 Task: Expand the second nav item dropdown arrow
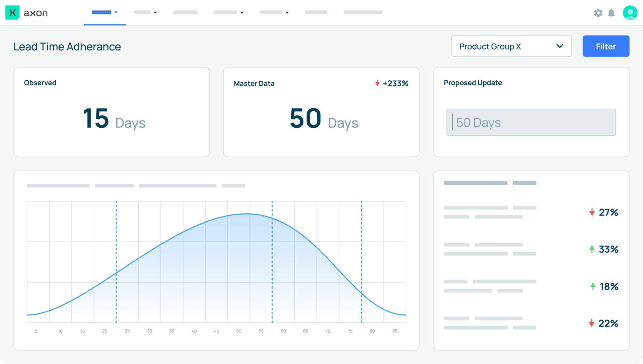tap(155, 13)
